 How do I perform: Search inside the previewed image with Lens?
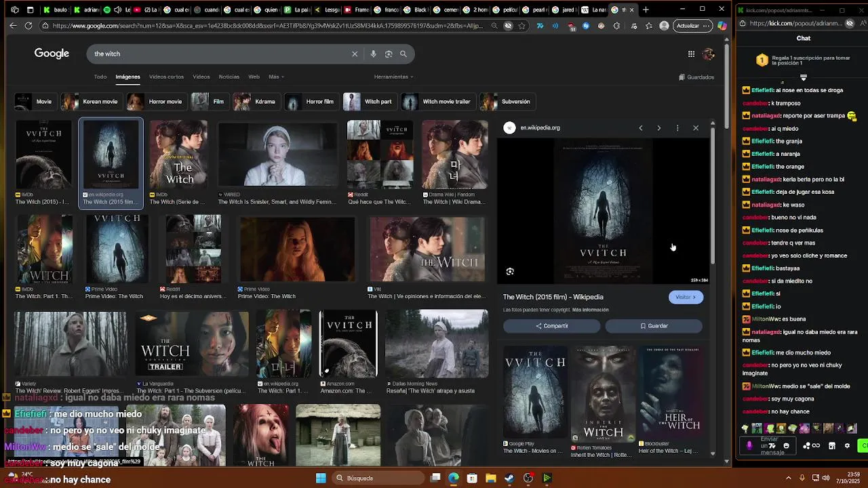point(510,272)
